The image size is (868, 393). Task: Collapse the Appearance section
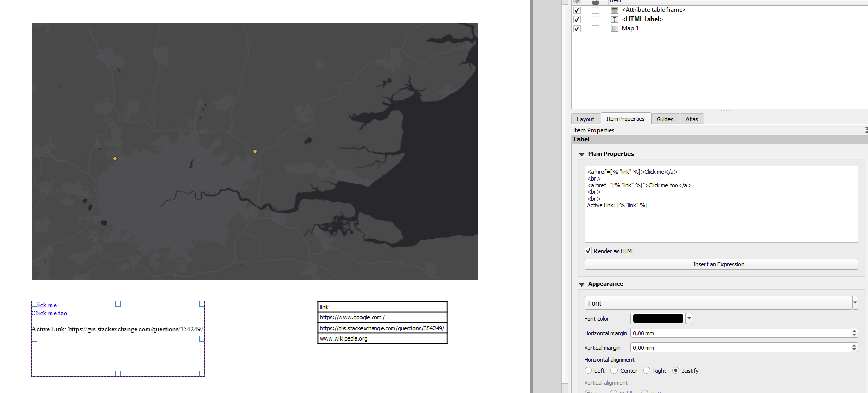click(582, 284)
